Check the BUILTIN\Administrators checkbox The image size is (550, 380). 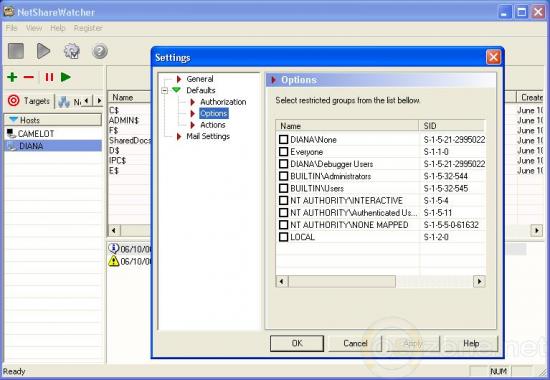tap(283, 176)
